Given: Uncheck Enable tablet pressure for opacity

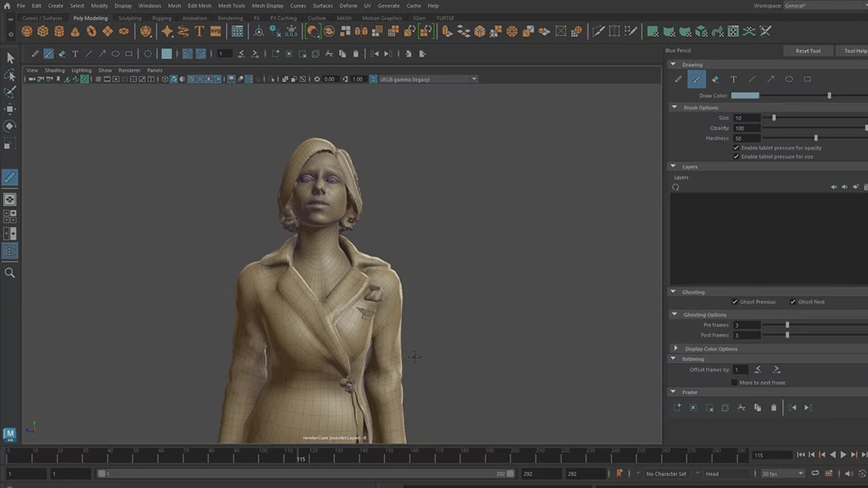Looking at the screenshot, I should (x=736, y=148).
